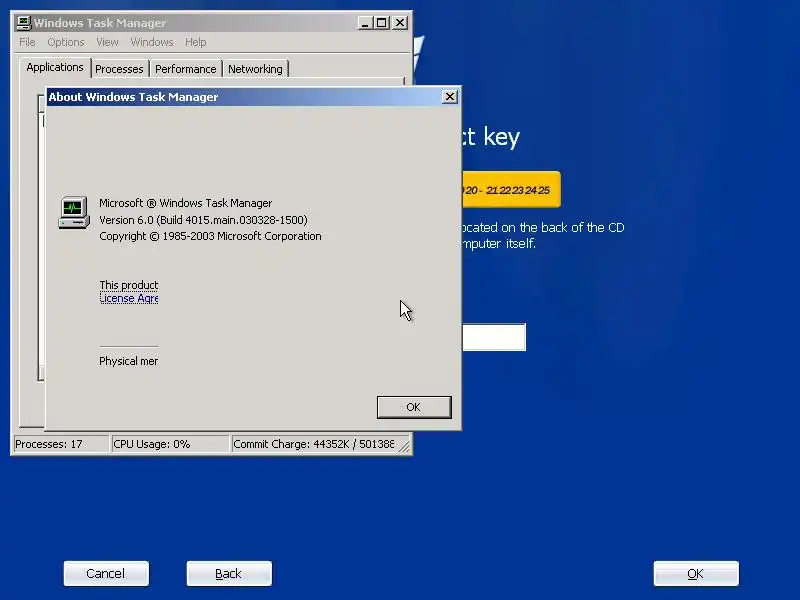This screenshot has height=600, width=800.
Task: Click the yellow product key sticker image
Action: pos(511,190)
